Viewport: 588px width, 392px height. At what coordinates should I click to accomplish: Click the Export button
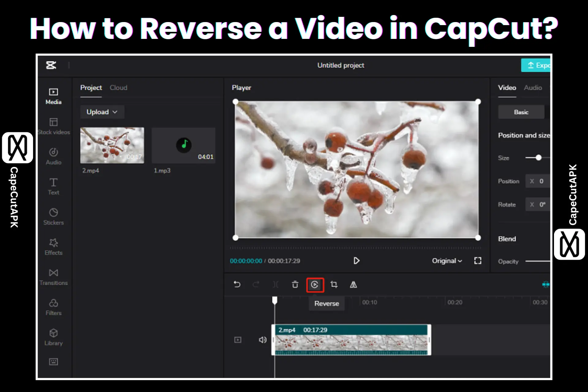point(536,65)
